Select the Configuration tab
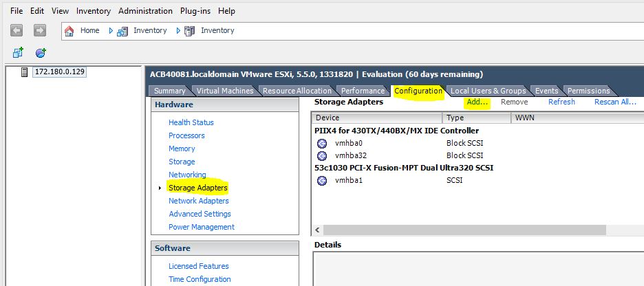The image size is (644, 286). click(x=418, y=91)
